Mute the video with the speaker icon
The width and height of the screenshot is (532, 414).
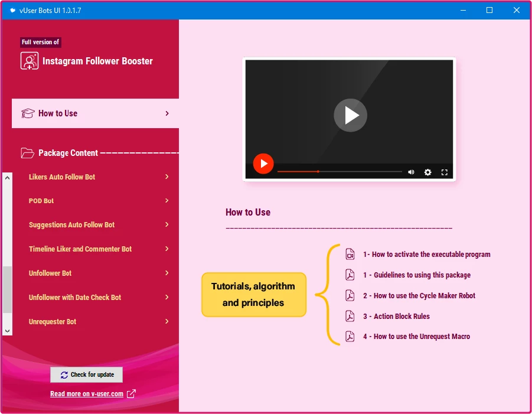tap(411, 172)
